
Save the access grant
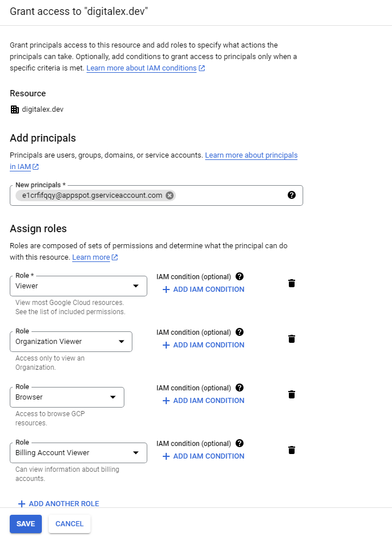point(26,524)
